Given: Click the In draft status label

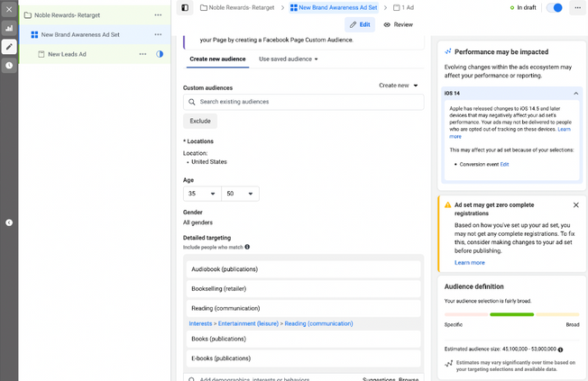Looking at the screenshot, I should pyautogui.click(x=527, y=7).
